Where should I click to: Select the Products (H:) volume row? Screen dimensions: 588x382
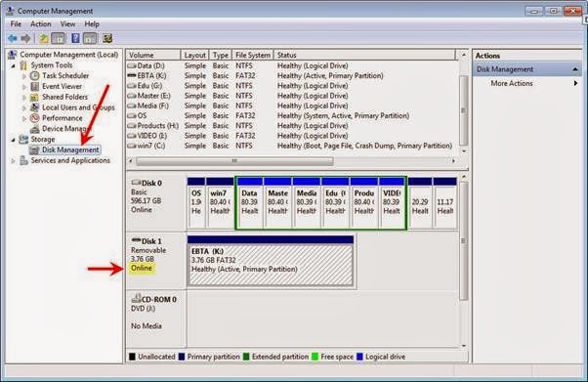(291, 126)
